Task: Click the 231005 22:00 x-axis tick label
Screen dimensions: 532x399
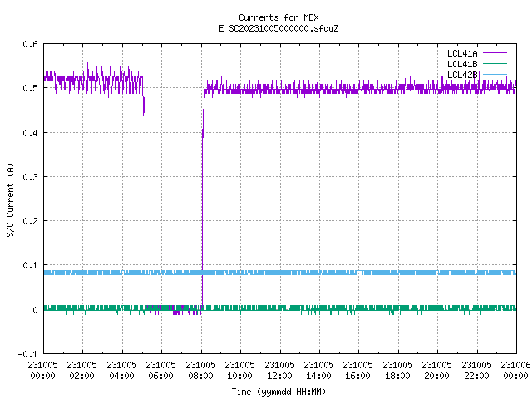Action: (x=476, y=371)
